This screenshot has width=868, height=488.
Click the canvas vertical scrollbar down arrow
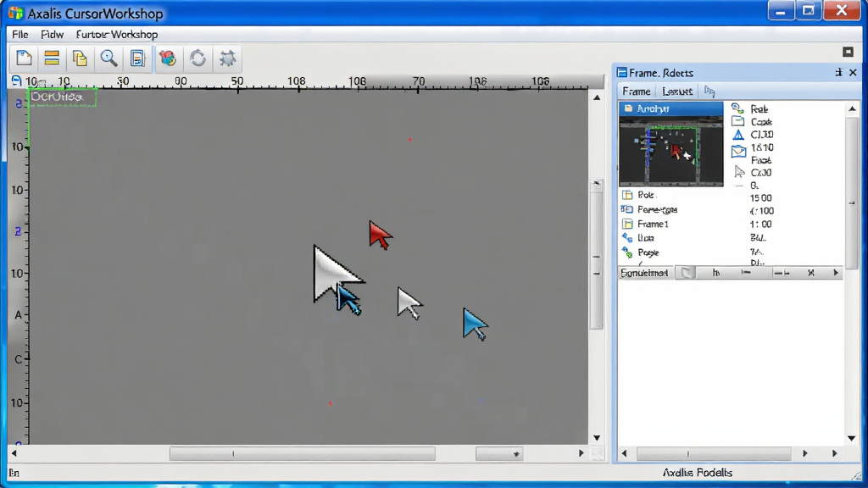597,438
